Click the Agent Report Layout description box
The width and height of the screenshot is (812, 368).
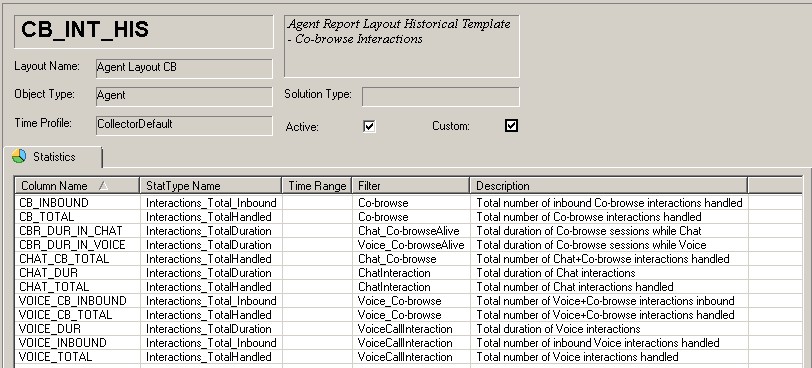coord(402,46)
